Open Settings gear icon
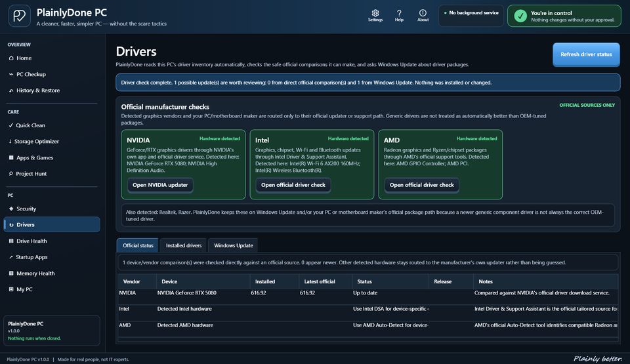Viewport: 630px width, 364px height. click(x=375, y=16)
